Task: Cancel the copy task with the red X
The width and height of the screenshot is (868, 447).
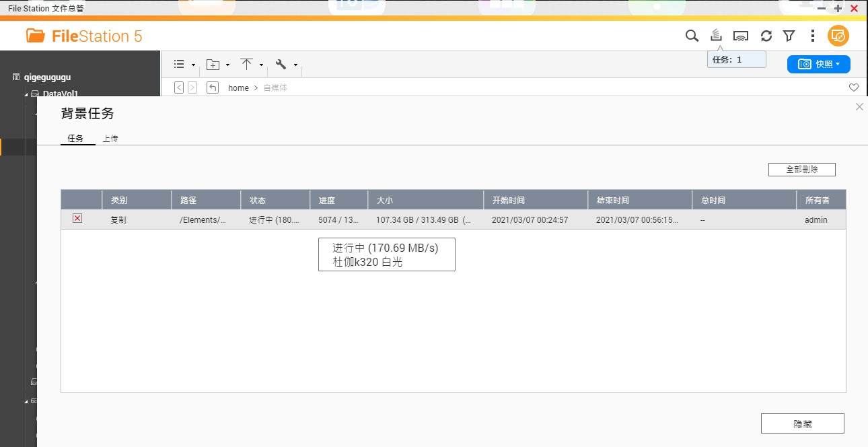Action: pyautogui.click(x=77, y=218)
